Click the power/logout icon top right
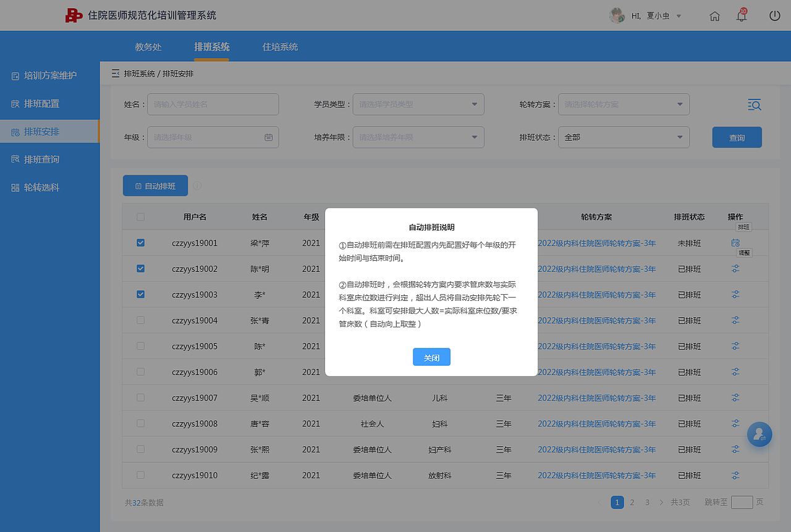791x532 pixels. pyautogui.click(x=774, y=15)
